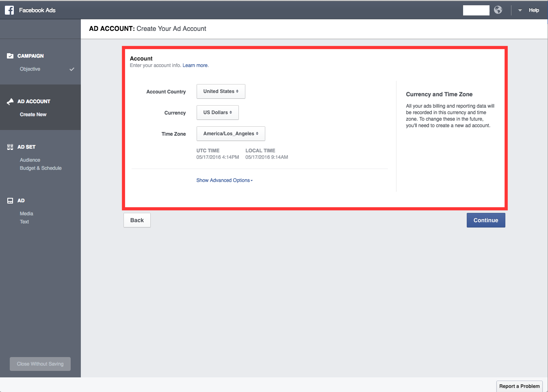
Task: Open the globe notifications icon
Action: tap(498, 10)
